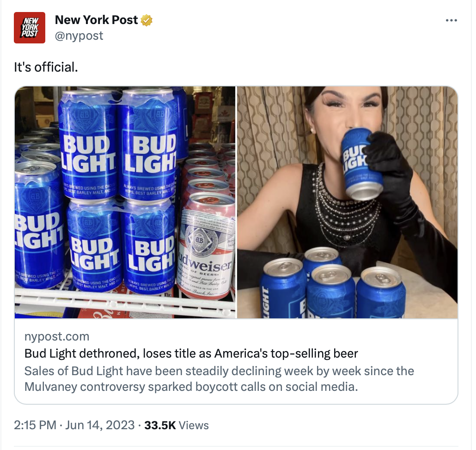Click the top-left Bud Light can

coord(89,144)
